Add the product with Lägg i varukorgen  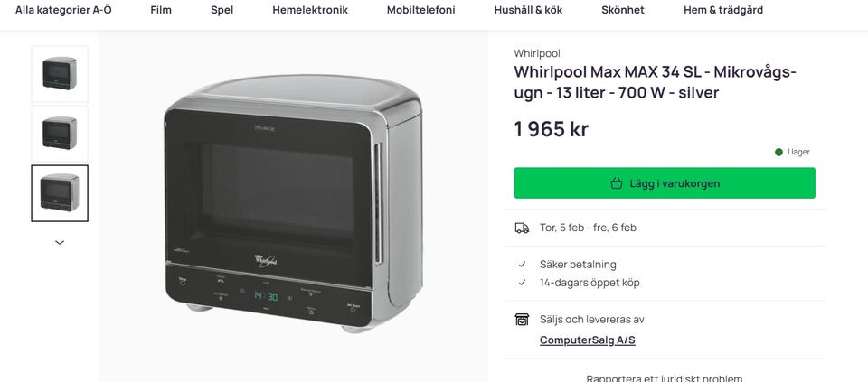665,183
